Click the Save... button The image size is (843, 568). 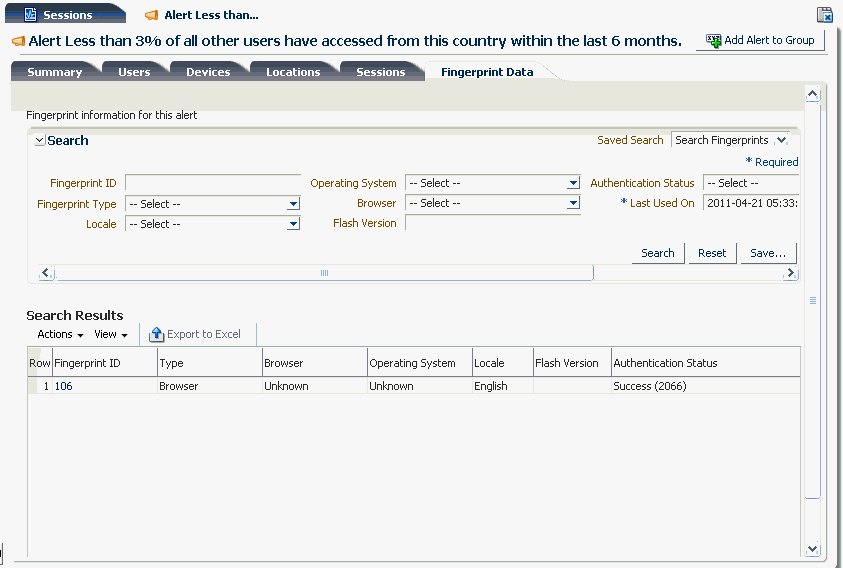pos(768,253)
